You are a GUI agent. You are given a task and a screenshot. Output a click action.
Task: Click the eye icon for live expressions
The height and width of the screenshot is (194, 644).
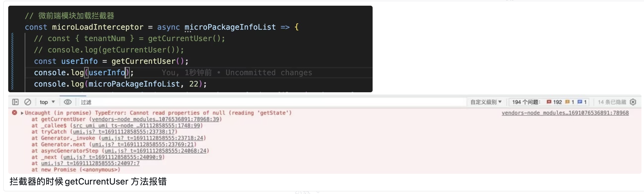(68, 102)
